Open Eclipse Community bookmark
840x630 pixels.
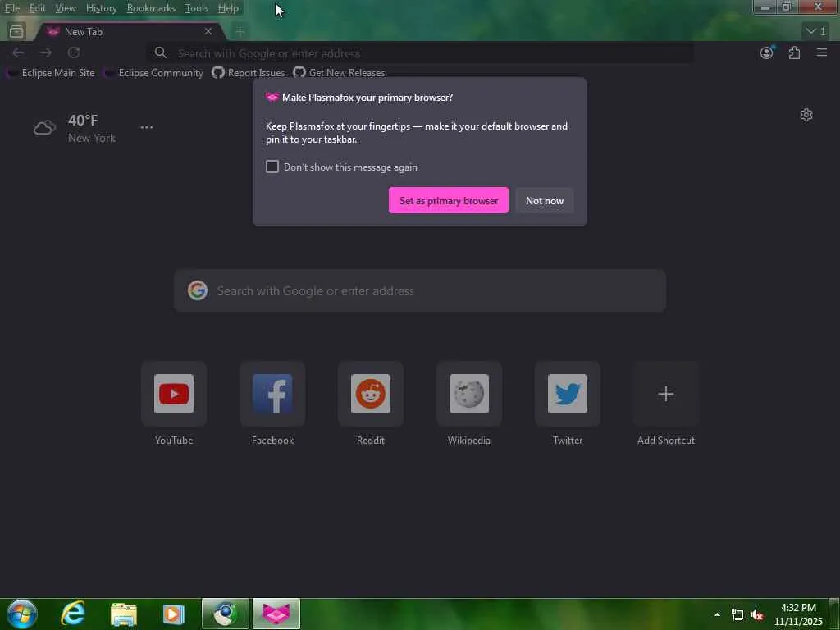[x=153, y=73]
